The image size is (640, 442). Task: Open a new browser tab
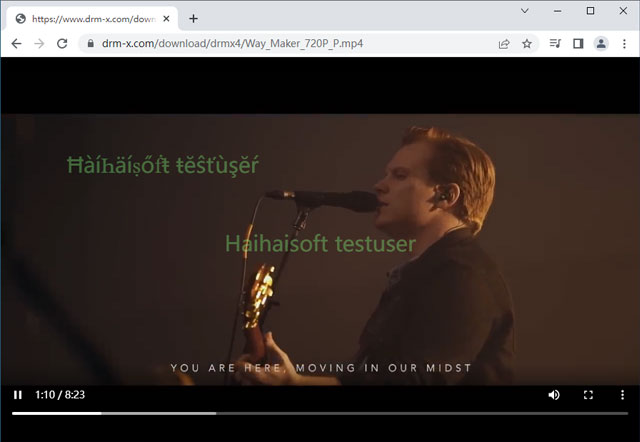pyautogui.click(x=193, y=19)
